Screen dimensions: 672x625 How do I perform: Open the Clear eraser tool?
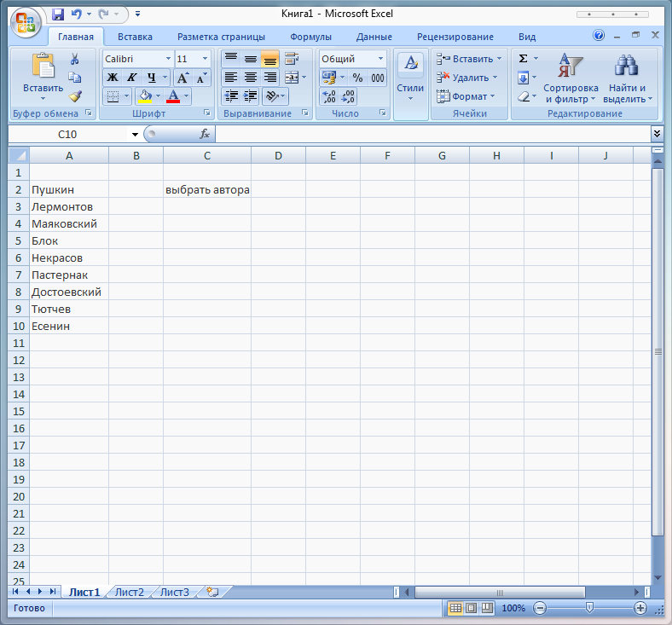[524, 97]
